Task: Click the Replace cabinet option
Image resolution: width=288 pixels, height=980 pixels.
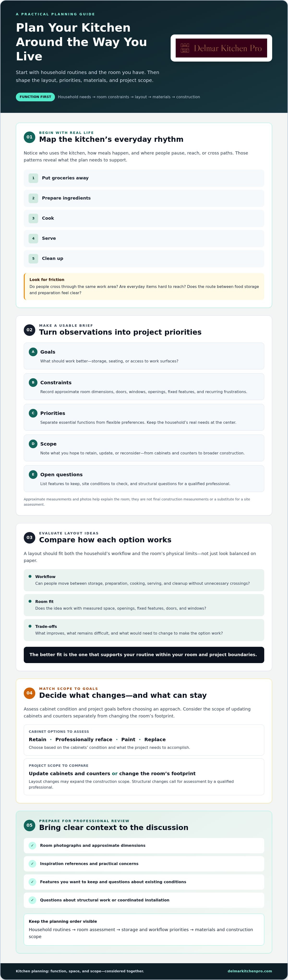Action: (x=155, y=739)
